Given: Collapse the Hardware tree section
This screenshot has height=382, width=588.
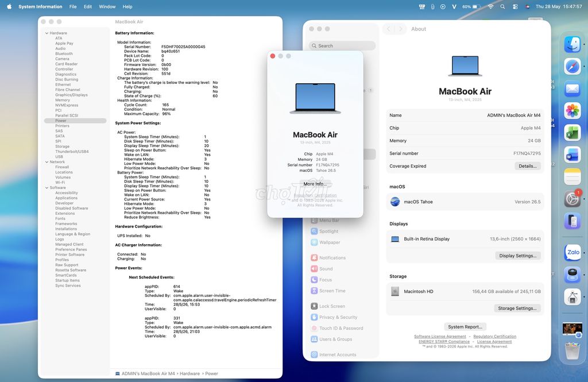Looking at the screenshot, I should 47,33.
